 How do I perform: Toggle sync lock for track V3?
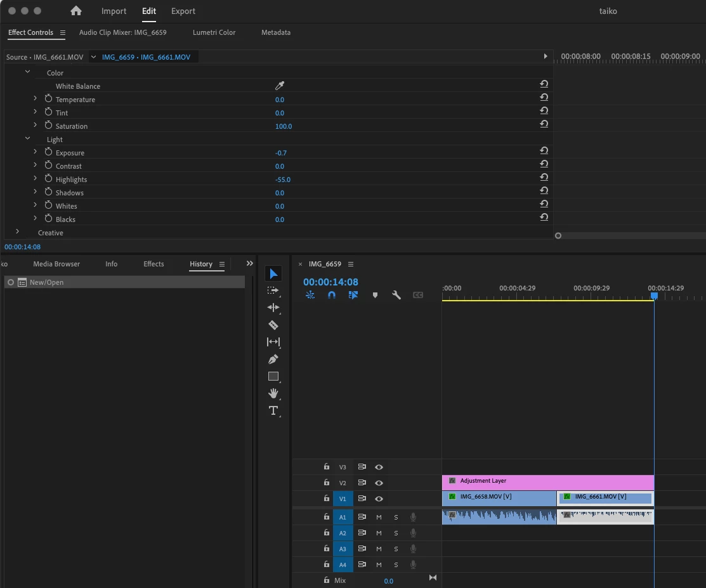pos(362,467)
